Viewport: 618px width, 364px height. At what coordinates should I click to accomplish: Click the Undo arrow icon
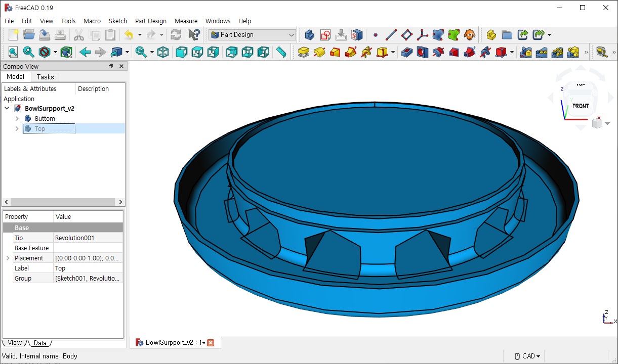pos(129,35)
